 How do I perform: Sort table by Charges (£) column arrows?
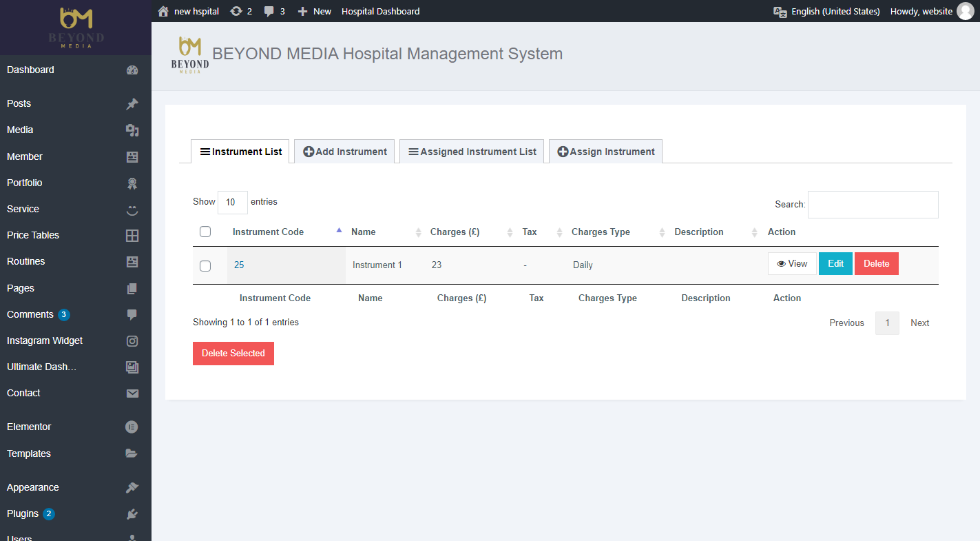510,232
